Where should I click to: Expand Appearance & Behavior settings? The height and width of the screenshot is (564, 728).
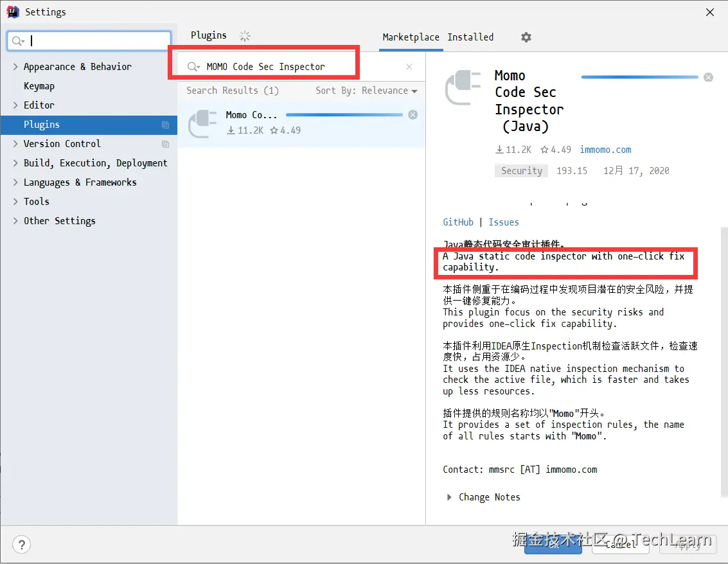(x=15, y=67)
